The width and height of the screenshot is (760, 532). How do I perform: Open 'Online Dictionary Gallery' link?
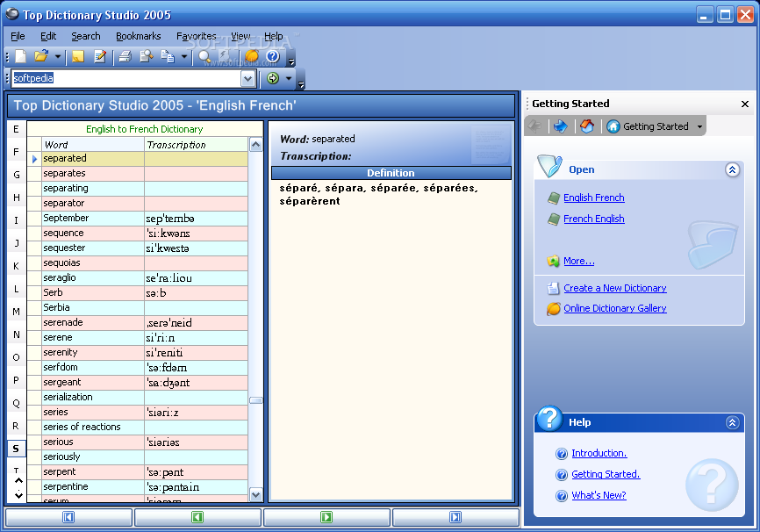coord(614,308)
